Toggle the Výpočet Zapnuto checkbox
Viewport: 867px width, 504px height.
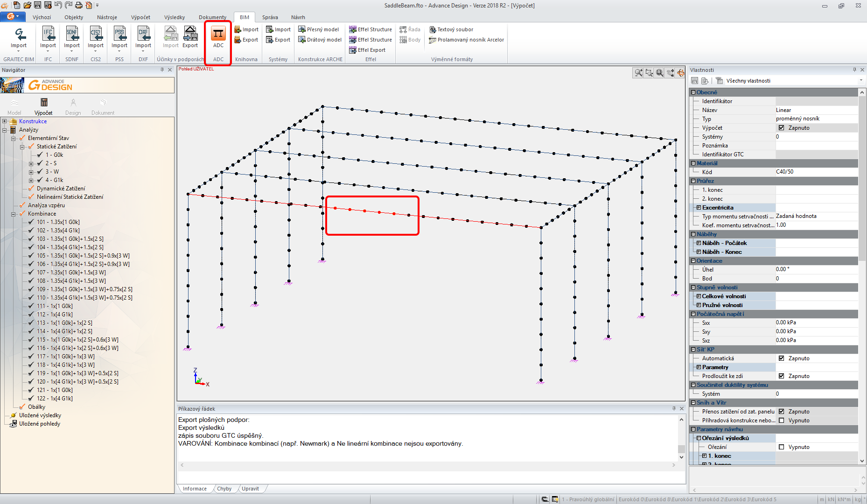click(x=781, y=128)
